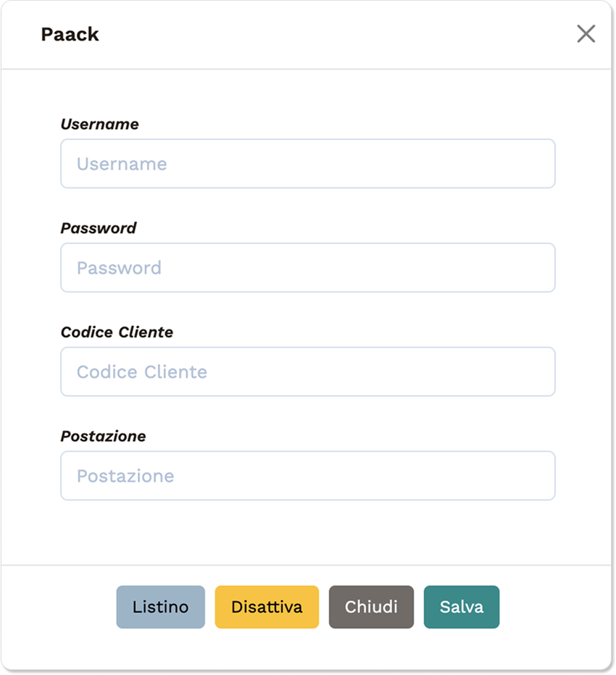Click the yellow Disattiva button
This screenshot has width=616, height=675.
[267, 607]
